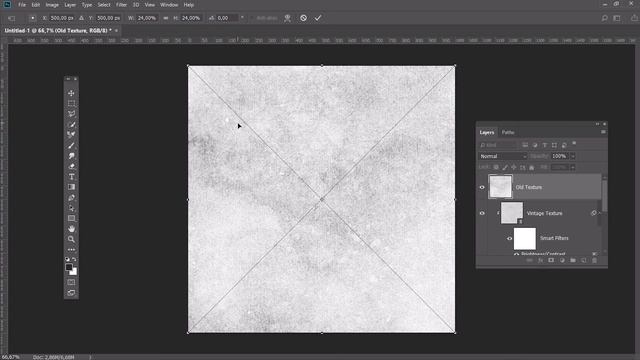Image resolution: width=640 pixels, height=360 pixels.
Task: Toggle the relative positioning triangle icon
Action: point(81,18)
